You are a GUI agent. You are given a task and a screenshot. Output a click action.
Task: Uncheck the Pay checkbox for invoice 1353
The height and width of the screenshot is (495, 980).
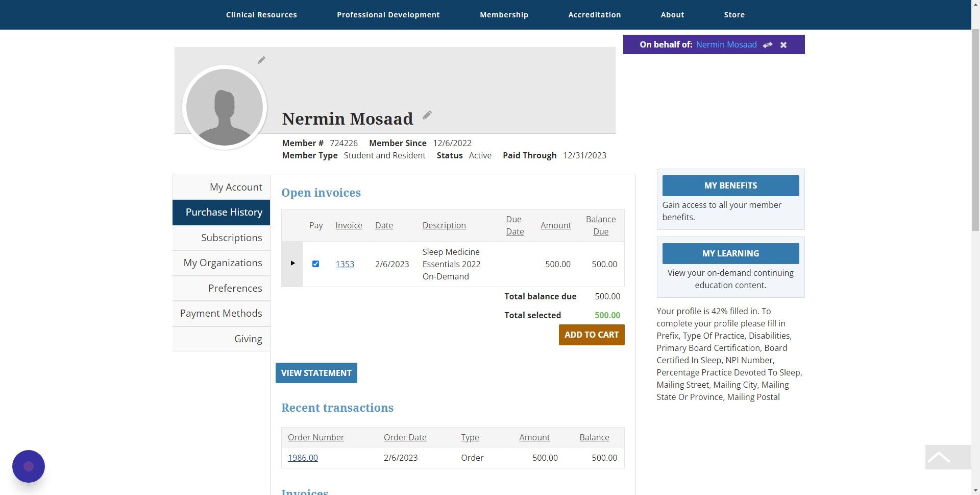coord(315,264)
